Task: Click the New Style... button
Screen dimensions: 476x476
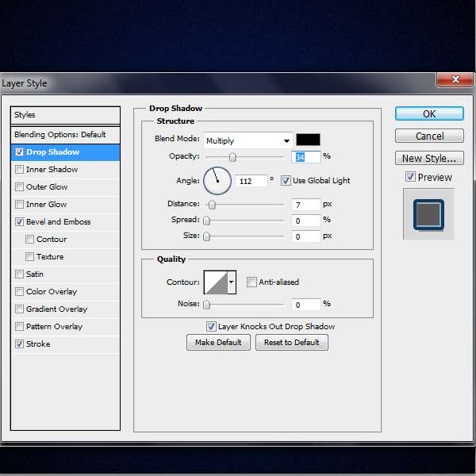Action: [x=428, y=158]
